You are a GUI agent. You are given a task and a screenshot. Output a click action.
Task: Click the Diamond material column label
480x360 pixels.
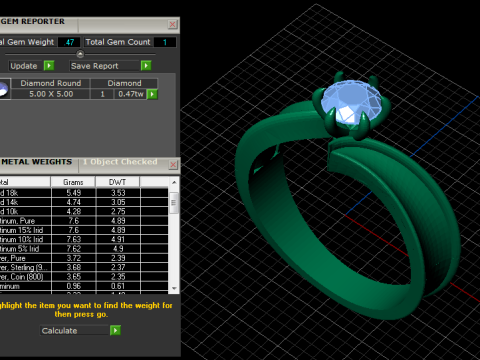click(124, 83)
